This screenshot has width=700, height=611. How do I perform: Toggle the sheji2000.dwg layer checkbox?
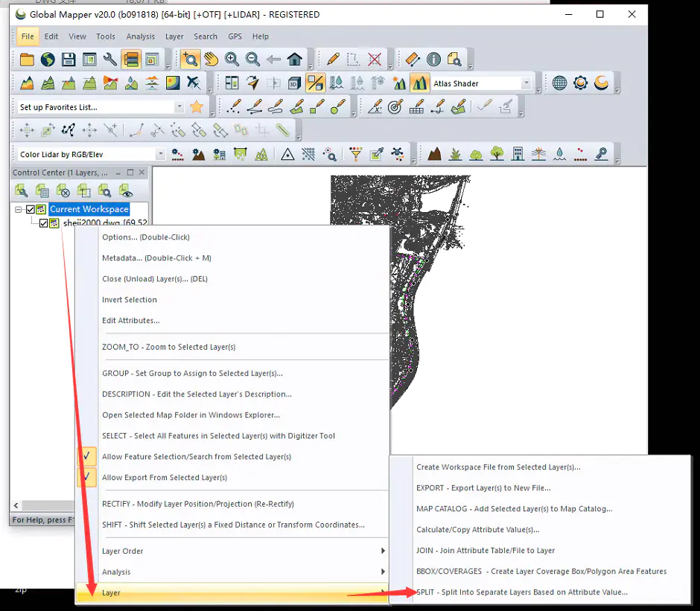[44, 223]
